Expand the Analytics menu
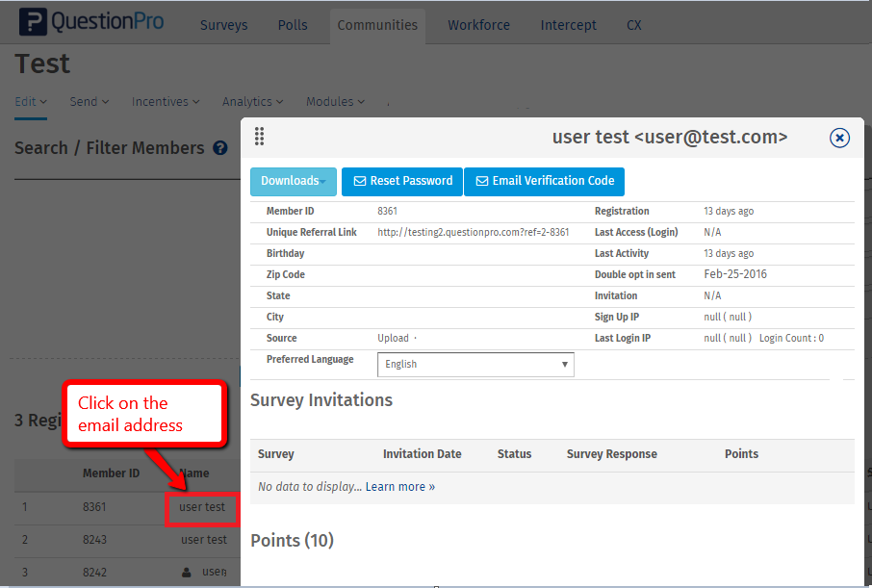This screenshot has width=872, height=588. click(252, 102)
